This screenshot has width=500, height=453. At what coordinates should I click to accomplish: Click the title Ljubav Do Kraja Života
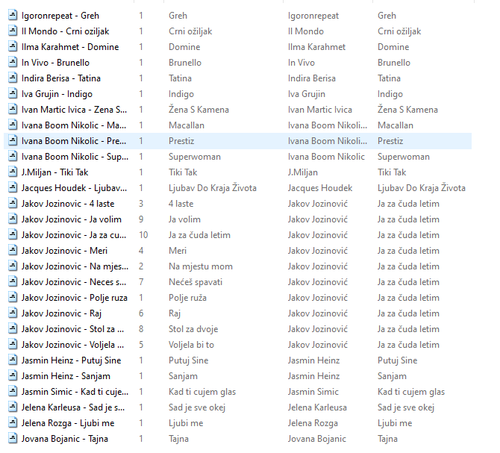(x=212, y=188)
